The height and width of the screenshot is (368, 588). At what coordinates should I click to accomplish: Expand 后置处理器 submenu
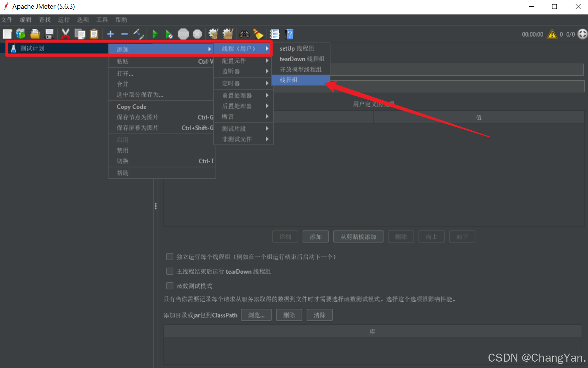[243, 106]
